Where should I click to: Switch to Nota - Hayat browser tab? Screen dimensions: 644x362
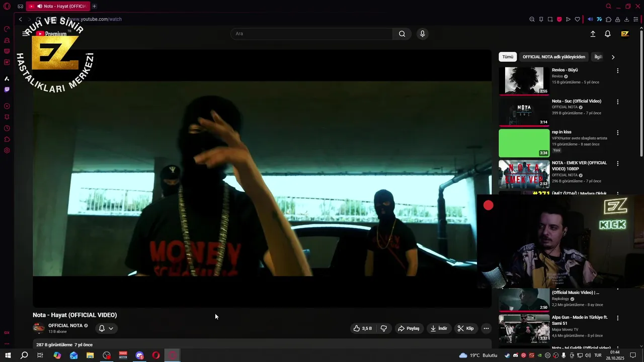(58, 7)
